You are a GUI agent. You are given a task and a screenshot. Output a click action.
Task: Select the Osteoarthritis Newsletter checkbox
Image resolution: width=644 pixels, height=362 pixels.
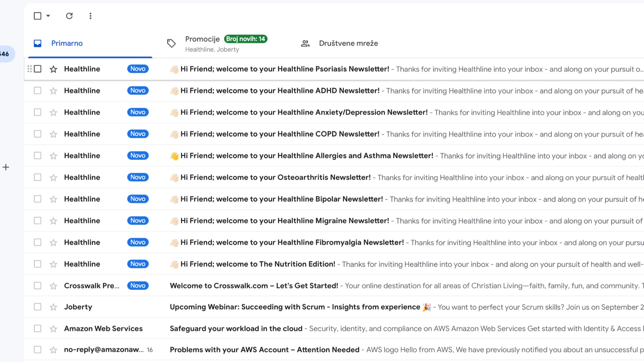click(x=38, y=177)
